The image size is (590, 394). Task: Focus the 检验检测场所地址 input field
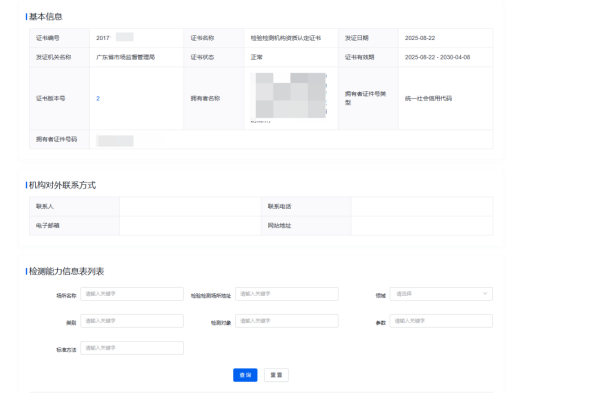[x=287, y=294]
